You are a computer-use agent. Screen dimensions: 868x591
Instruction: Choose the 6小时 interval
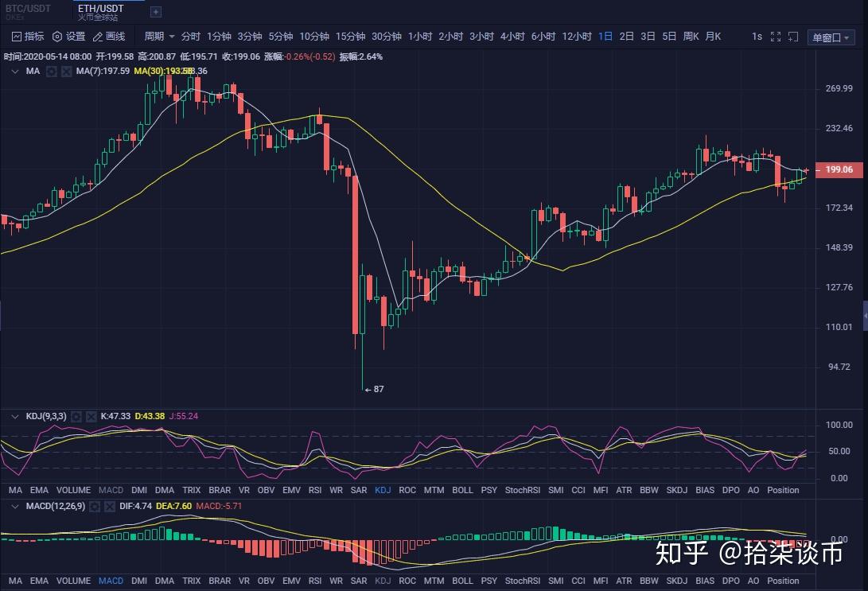543,37
